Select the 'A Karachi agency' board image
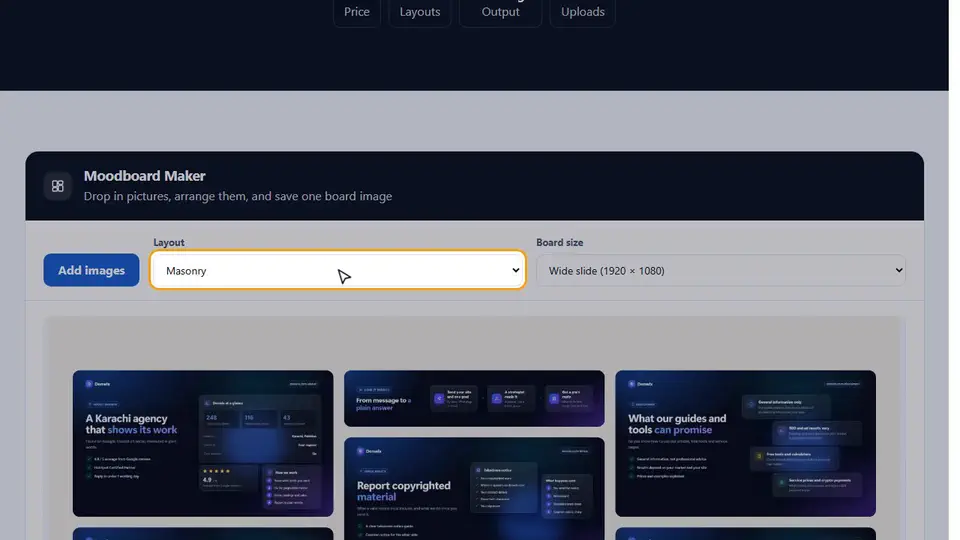 point(203,443)
